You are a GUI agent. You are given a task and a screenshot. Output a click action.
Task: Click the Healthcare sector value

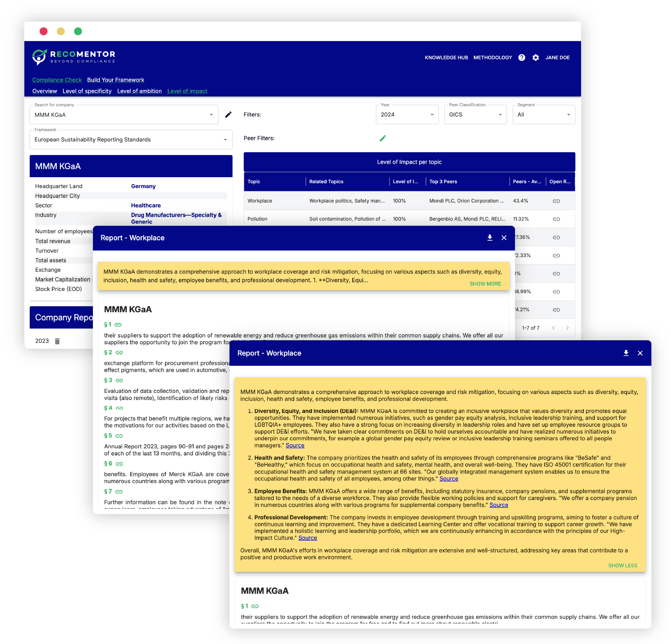tap(146, 205)
